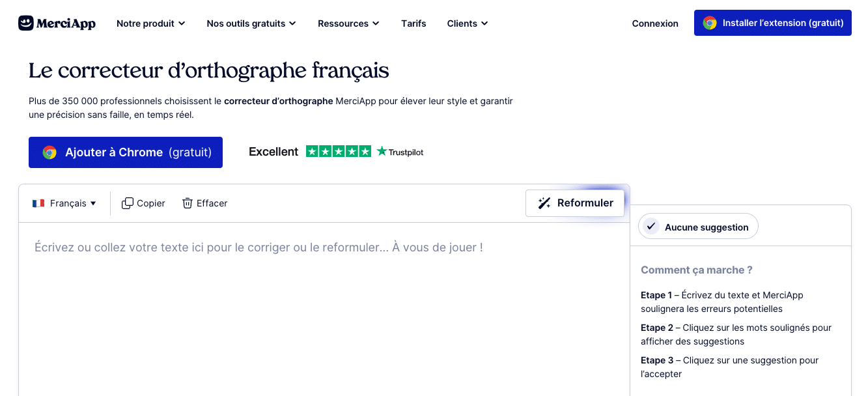Screen dimensions: 868x396
Task: Click the checkmark icon beside Aucune suggestion
Action: 651,227
